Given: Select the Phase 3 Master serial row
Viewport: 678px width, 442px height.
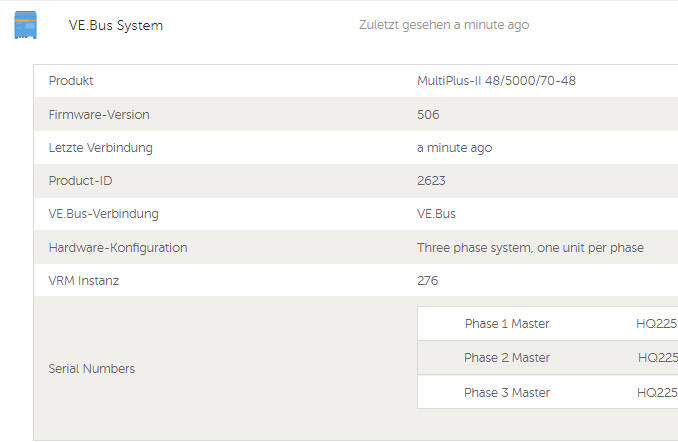Looking at the screenshot, I should (x=547, y=392).
